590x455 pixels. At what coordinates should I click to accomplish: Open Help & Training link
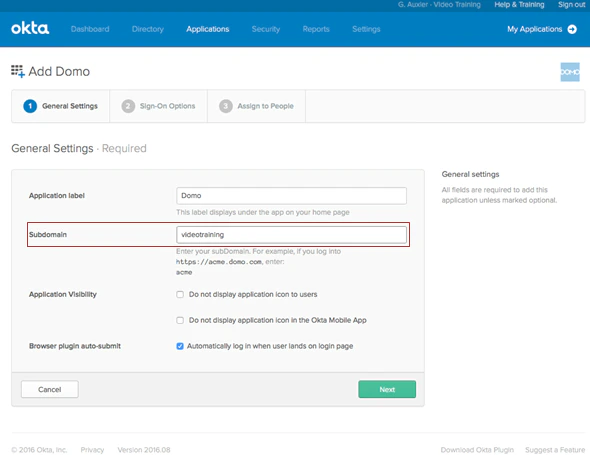[519, 5]
